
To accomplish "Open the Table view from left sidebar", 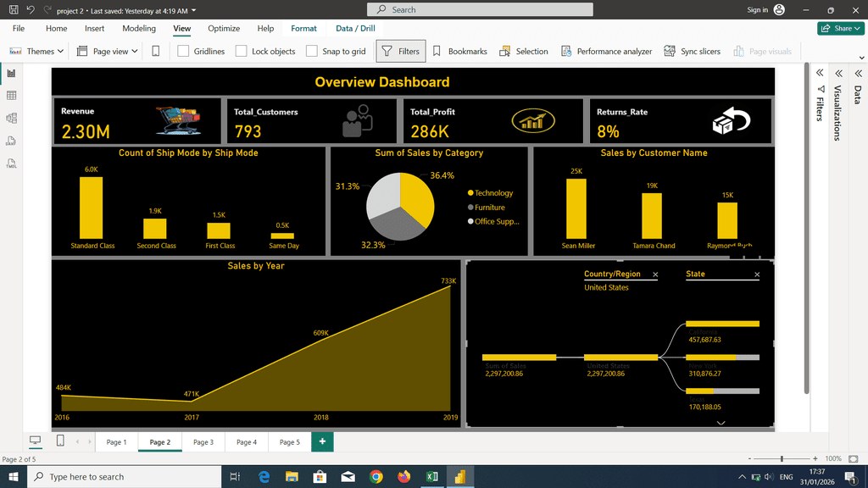I will click(x=12, y=96).
